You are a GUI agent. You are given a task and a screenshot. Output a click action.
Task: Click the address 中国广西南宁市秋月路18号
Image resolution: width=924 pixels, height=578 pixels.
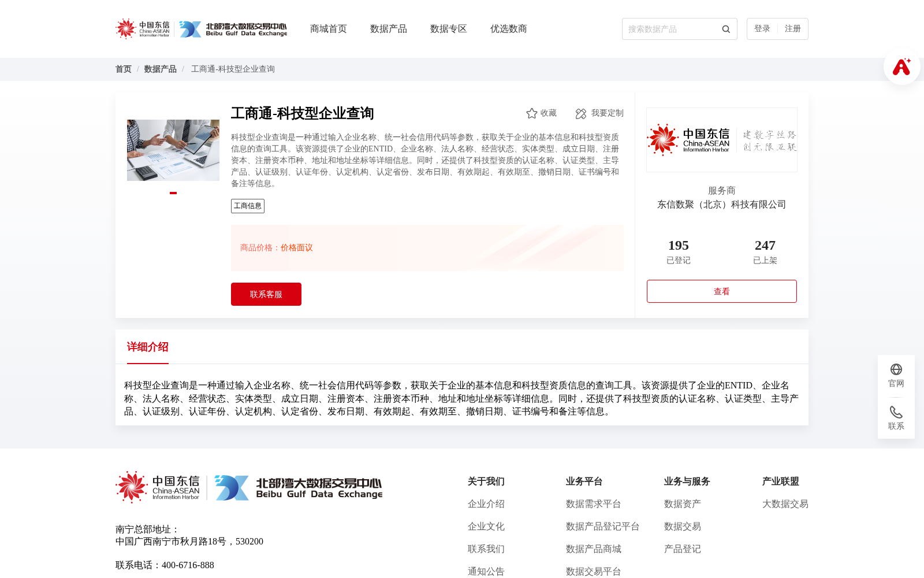pos(171,542)
